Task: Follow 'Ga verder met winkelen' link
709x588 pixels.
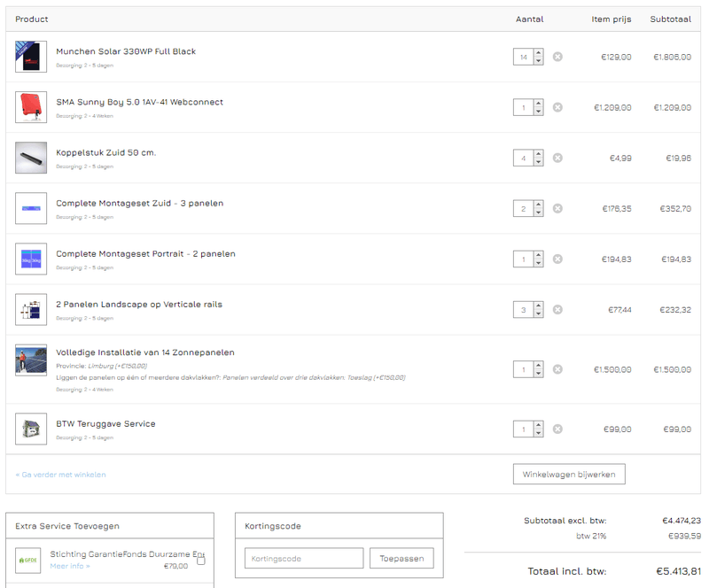Action: (60, 475)
